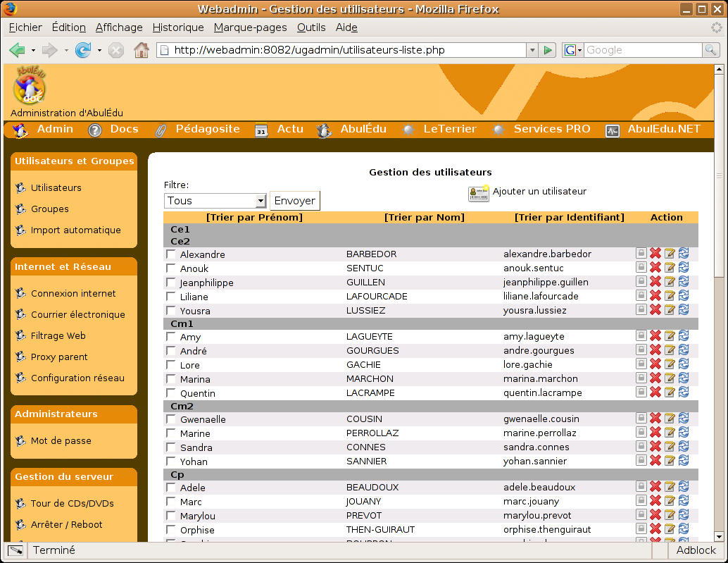This screenshot has height=563, width=728.
Task: Click blue sync icon for lore.gachie
Action: click(684, 364)
